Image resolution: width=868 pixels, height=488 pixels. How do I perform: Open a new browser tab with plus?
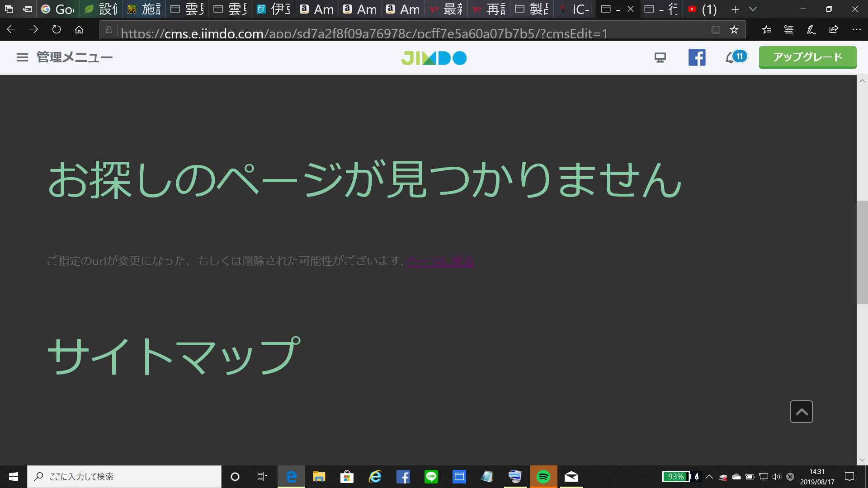click(x=736, y=9)
